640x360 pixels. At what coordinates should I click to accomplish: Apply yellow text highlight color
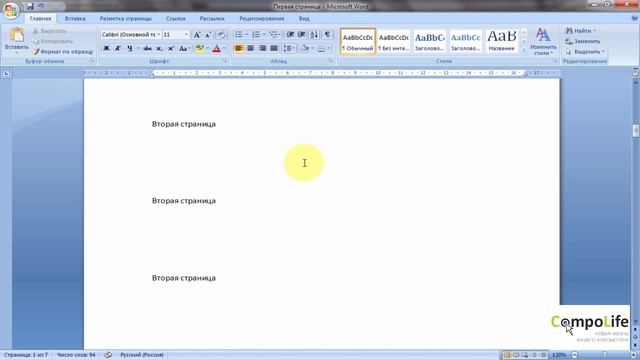199,49
